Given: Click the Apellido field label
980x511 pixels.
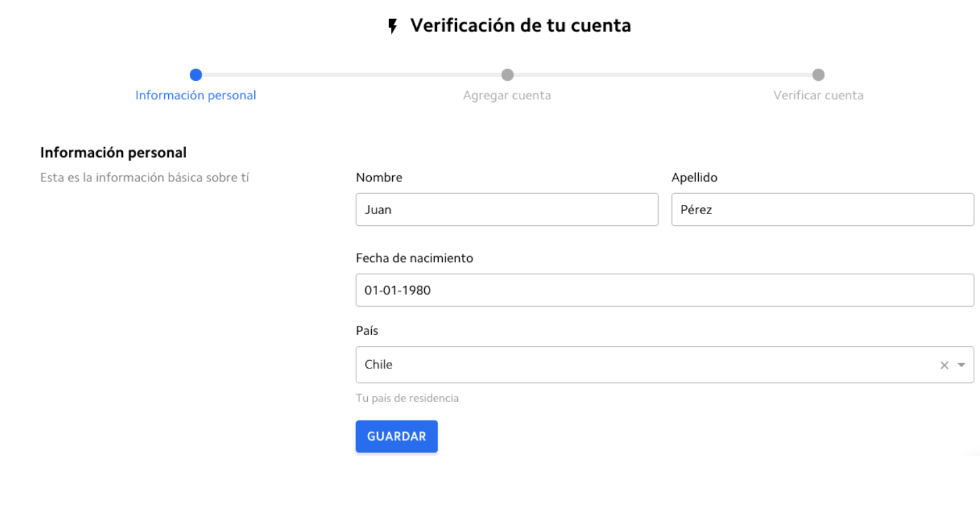Looking at the screenshot, I should [x=694, y=177].
